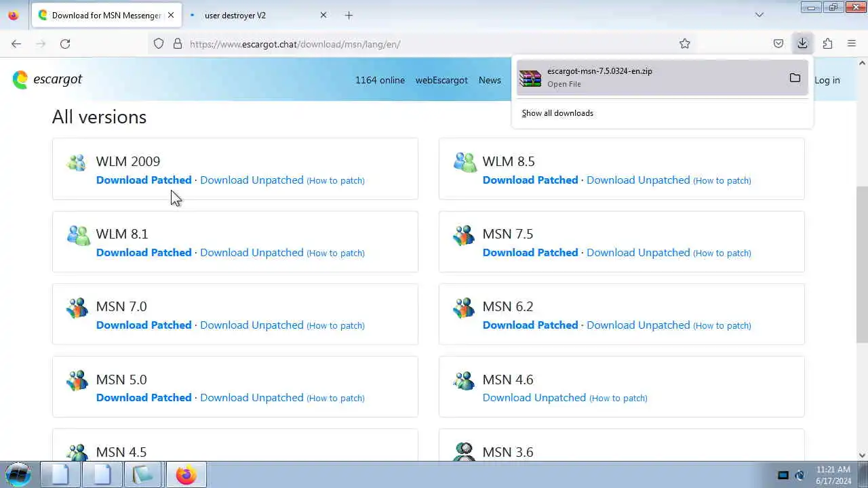Click the MSN 7.0 butterfly icon

point(77,308)
